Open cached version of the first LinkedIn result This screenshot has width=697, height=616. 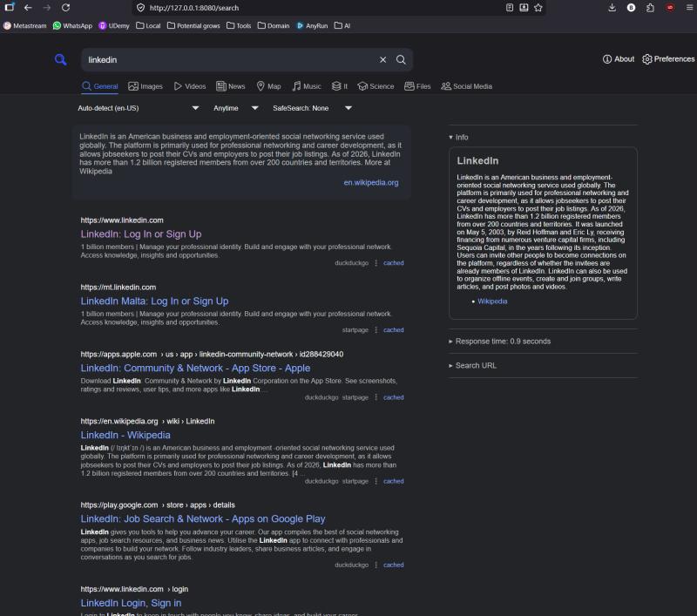coord(394,263)
